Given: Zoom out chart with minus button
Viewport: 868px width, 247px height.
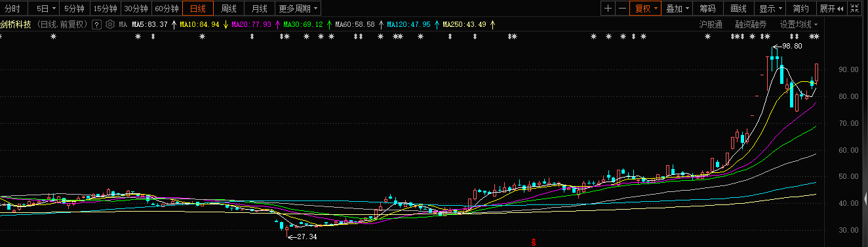Looking at the screenshot, I should point(622,9).
